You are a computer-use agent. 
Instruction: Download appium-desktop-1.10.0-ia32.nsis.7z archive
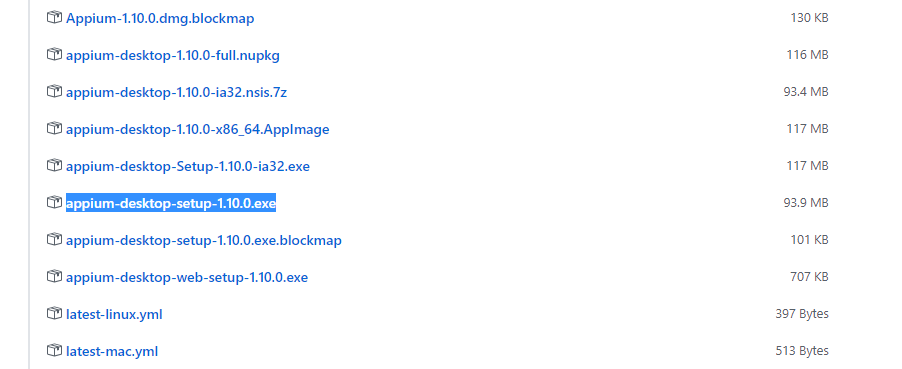[x=176, y=92]
